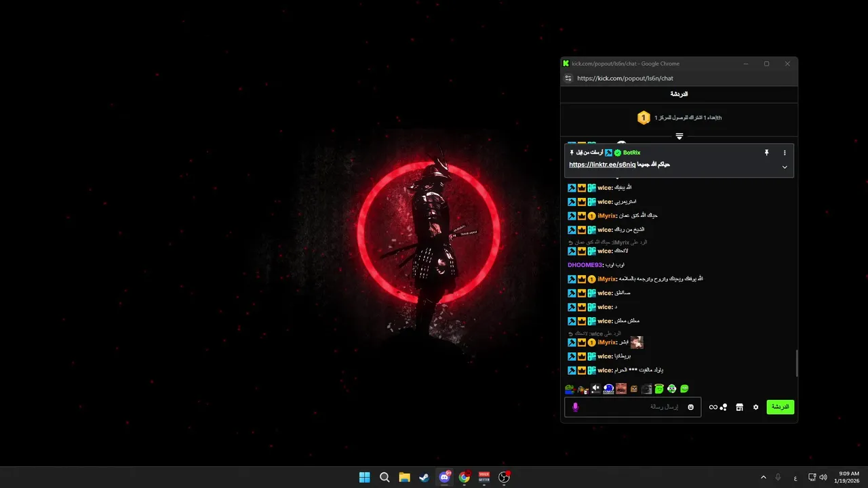Image resolution: width=868 pixels, height=488 pixels.
Task: Open the Windows Start menu
Action: pyautogui.click(x=365, y=477)
